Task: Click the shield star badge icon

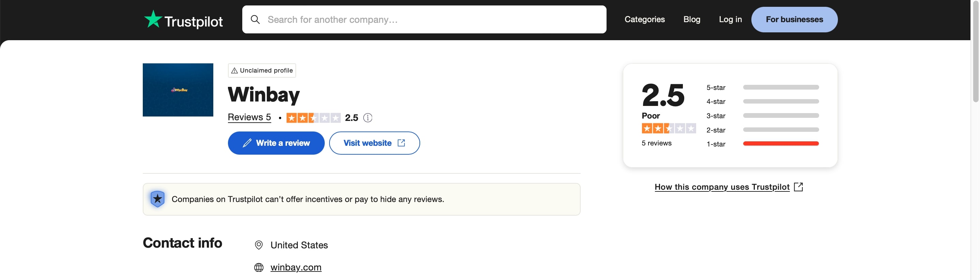Action: (x=157, y=199)
